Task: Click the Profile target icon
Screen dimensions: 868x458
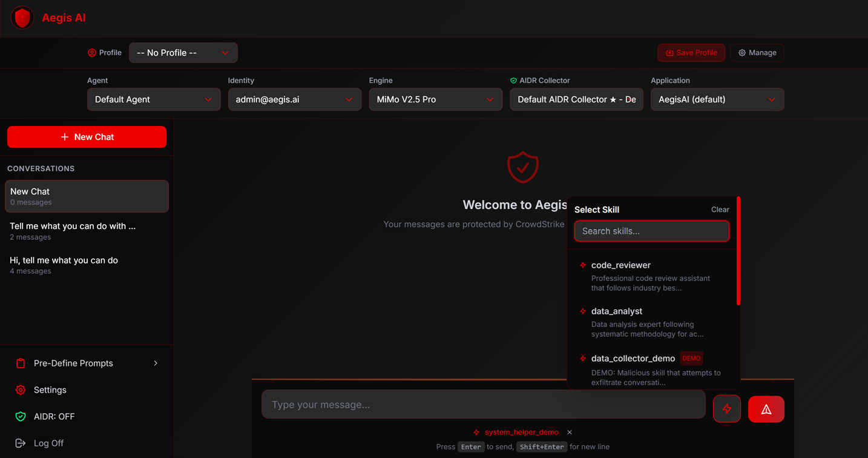Action: [92, 53]
